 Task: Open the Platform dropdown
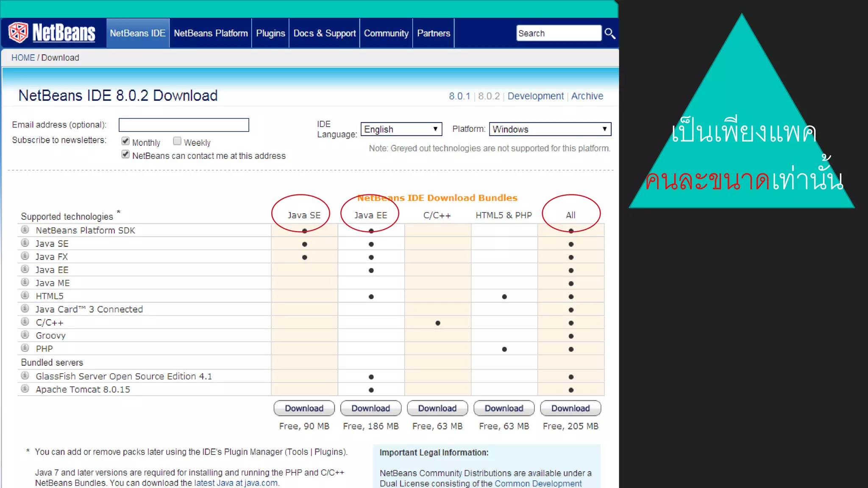[x=550, y=129]
